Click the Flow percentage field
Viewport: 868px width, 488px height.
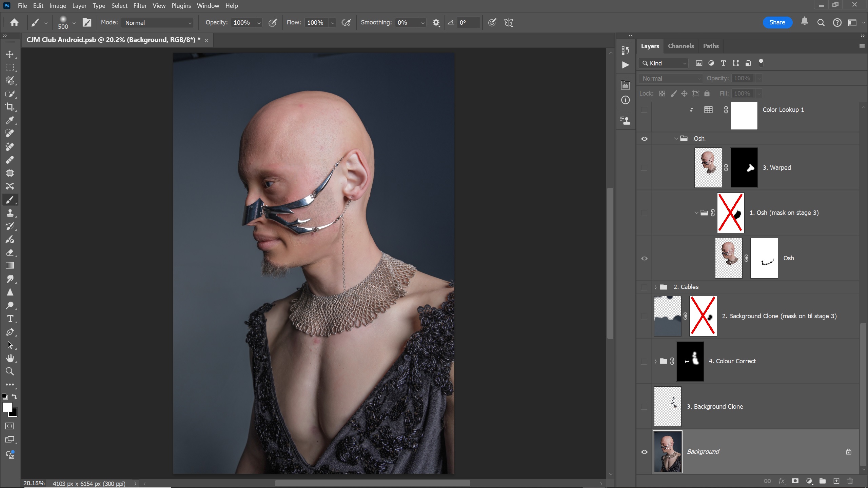[315, 23]
